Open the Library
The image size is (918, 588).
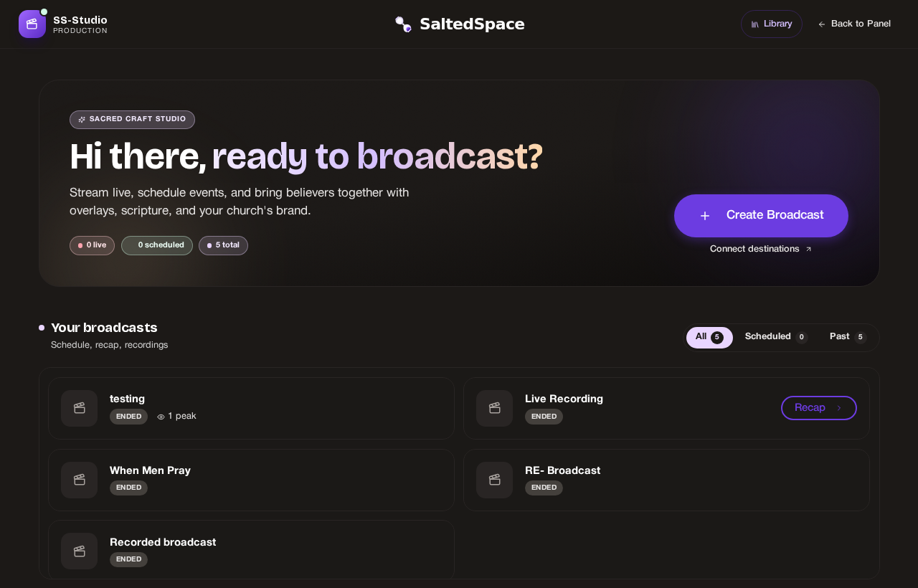772,24
